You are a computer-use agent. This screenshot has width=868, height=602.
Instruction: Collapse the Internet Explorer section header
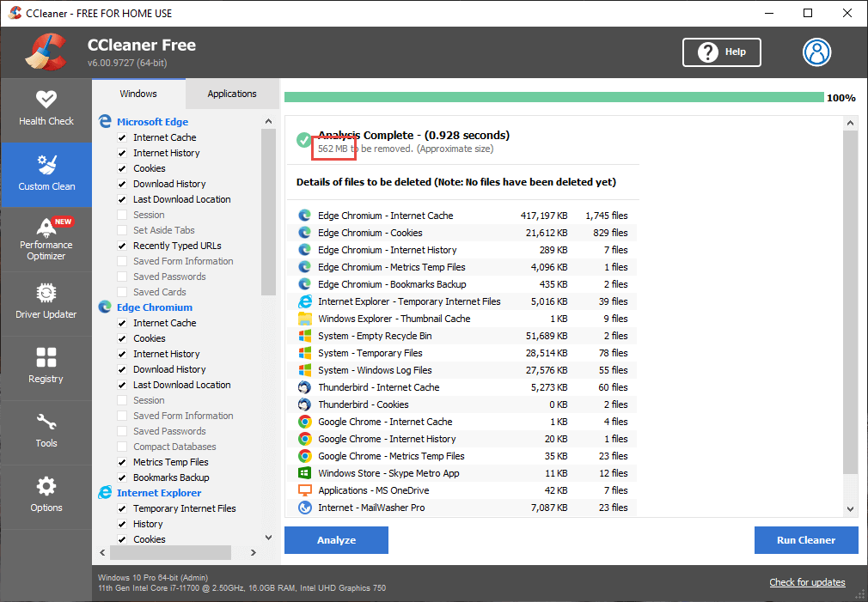click(x=159, y=492)
